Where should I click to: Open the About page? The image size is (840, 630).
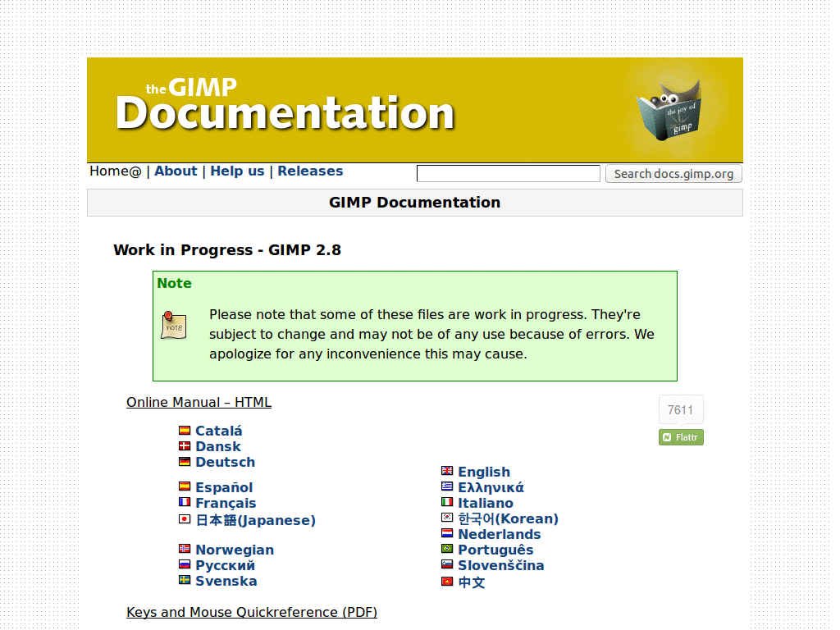tap(176, 171)
